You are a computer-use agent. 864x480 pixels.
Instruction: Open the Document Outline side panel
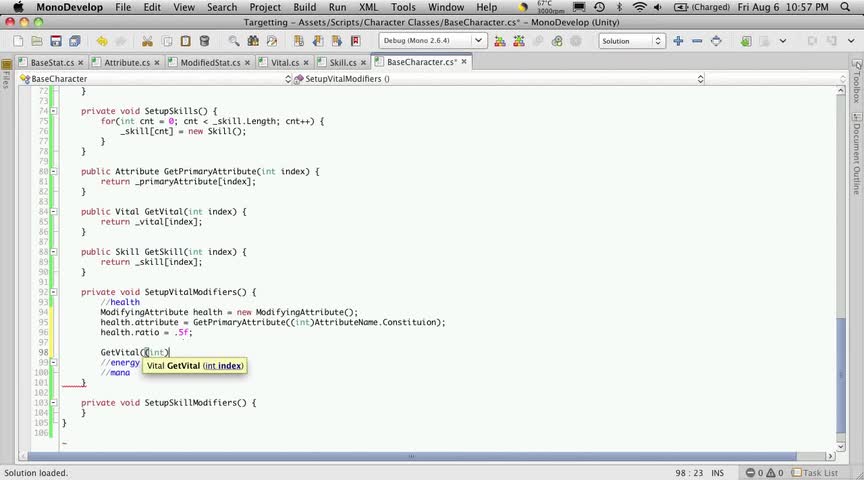click(x=857, y=153)
